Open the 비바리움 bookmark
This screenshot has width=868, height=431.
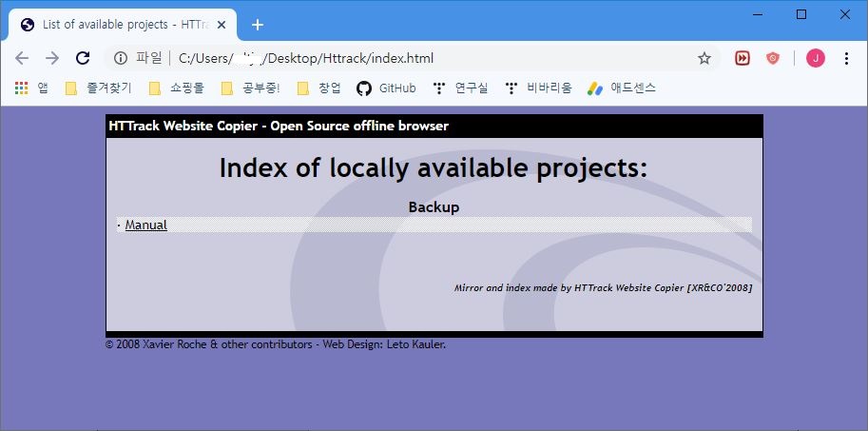(538, 88)
